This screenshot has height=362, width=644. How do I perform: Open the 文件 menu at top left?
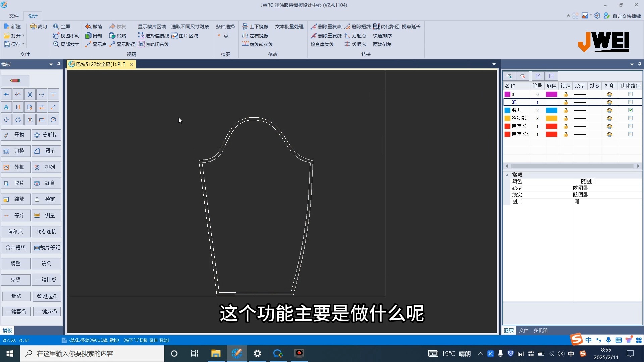point(14,16)
